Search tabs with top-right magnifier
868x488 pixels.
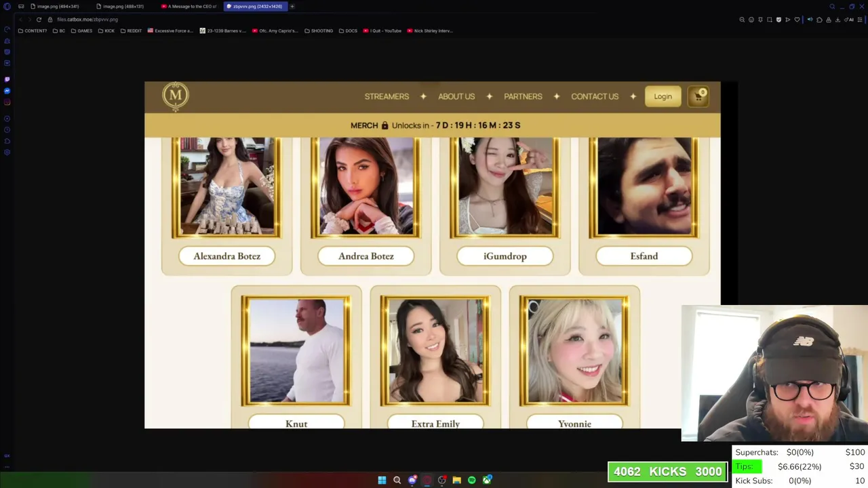pyautogui.click(x=832, y=6)
